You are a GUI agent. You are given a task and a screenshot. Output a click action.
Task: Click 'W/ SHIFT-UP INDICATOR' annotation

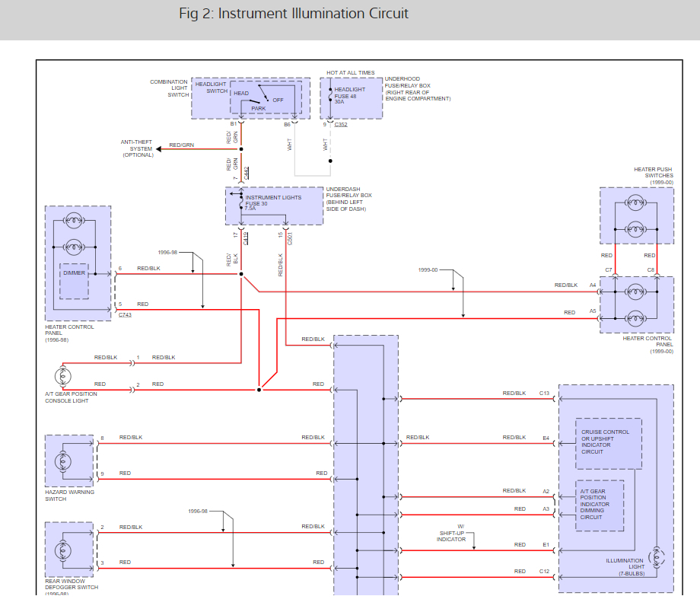click(451, 533)
